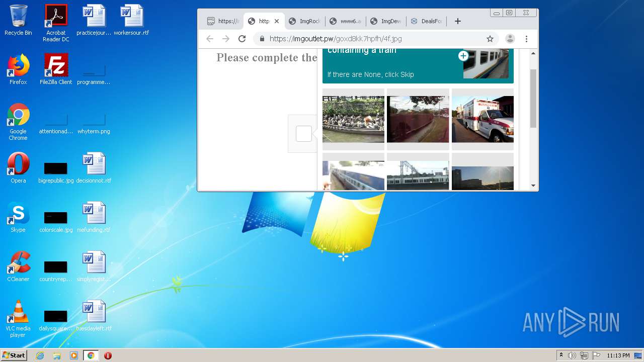The height and width of the screenshot is (362, 644).
Task: Click Chrome taskbar button
Action: pos(91,355)
